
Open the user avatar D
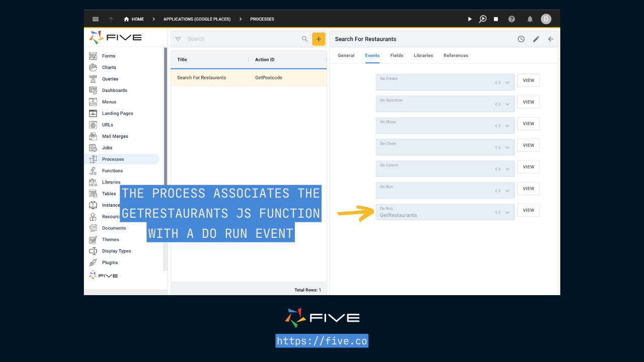[x=546, y=19]
